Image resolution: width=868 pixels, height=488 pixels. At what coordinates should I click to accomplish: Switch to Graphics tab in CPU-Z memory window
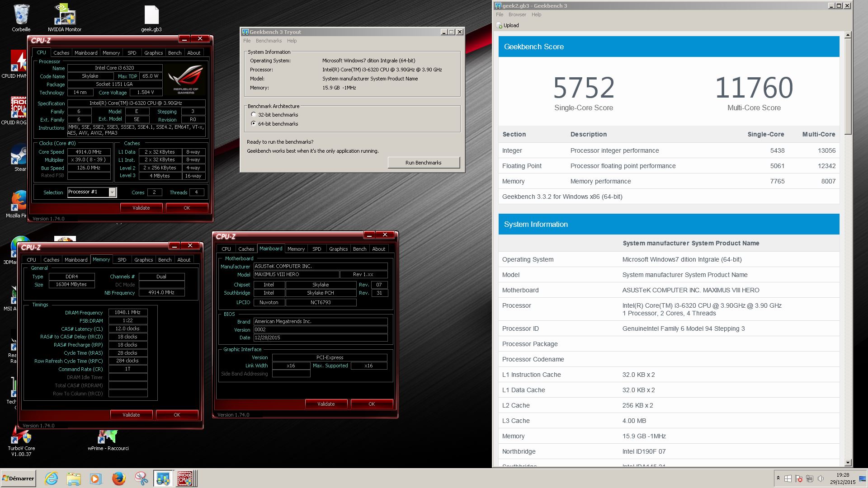(144, 260)
